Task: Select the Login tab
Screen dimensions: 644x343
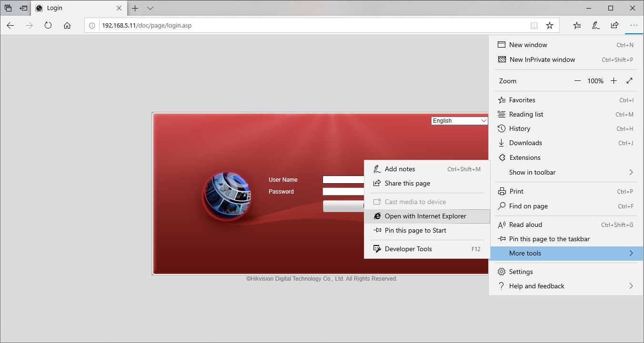Action: 79,8
